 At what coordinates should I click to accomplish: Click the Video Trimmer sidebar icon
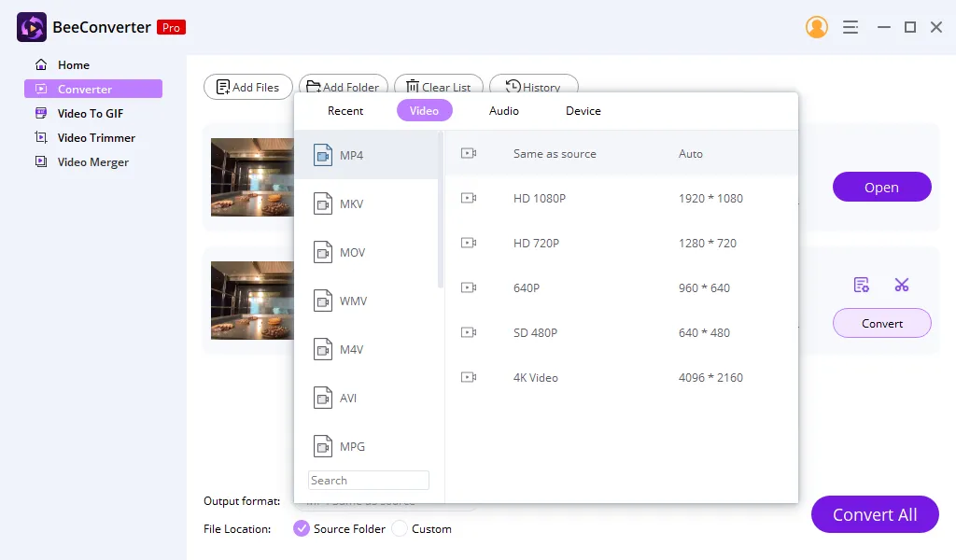pos(41,137)
